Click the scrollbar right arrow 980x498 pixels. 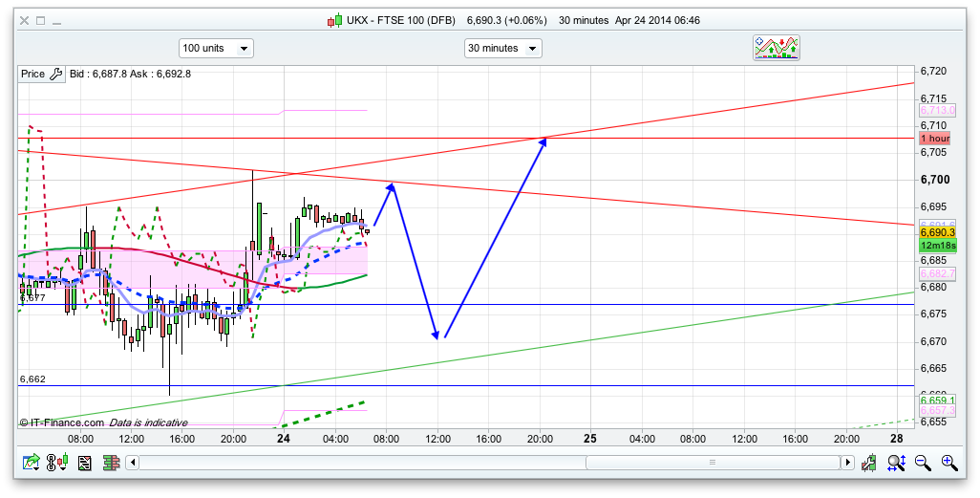click(x=846, y=463)
